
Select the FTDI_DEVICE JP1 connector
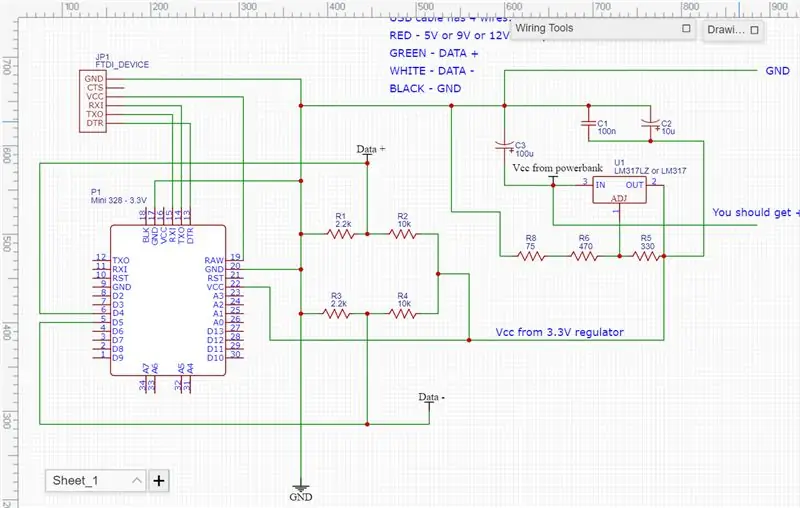pyautogui.click(x=93, y=101)
